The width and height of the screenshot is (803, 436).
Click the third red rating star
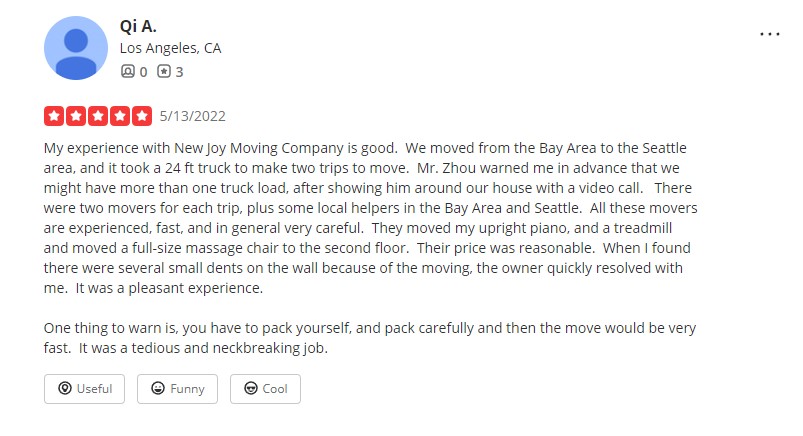[98, 116]
